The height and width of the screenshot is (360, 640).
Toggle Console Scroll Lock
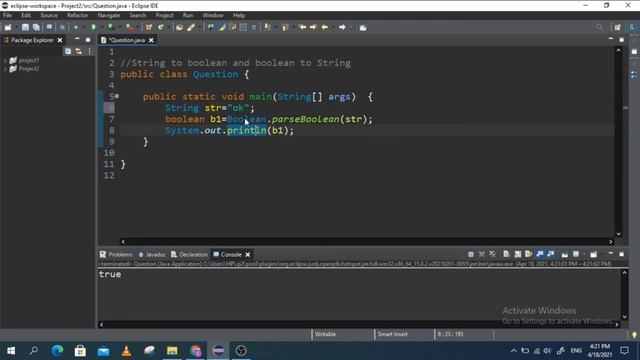click(x=518, y=254)
